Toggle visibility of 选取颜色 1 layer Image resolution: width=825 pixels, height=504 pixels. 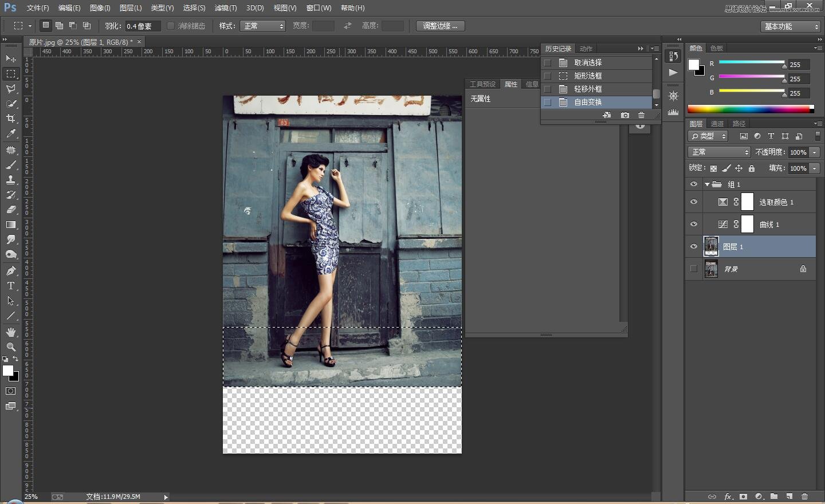pyautogui.click(x=694, y=202)
